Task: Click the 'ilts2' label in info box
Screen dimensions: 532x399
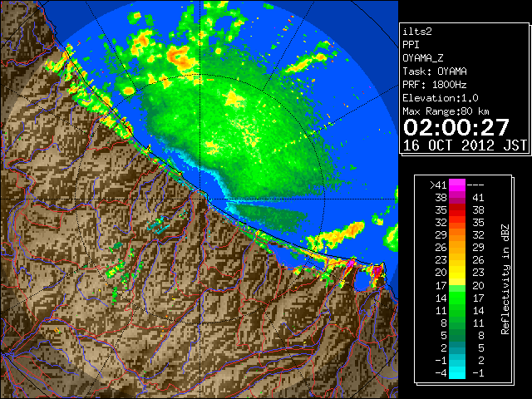Action: 417,32
